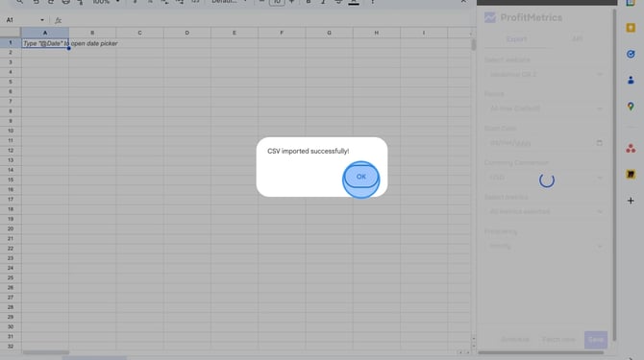Click the select-all corner box of the sheet
Screen dimensions: 644x360
[11, 33]
